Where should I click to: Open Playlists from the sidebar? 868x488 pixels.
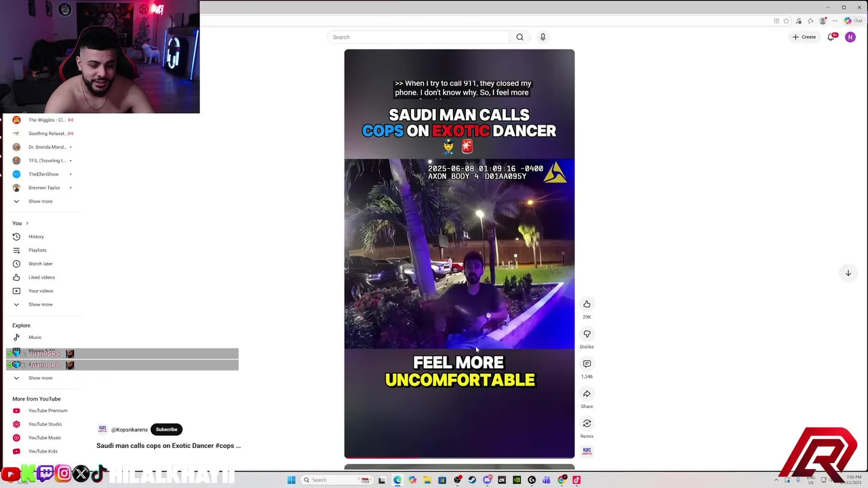click(x=37, y=250)
